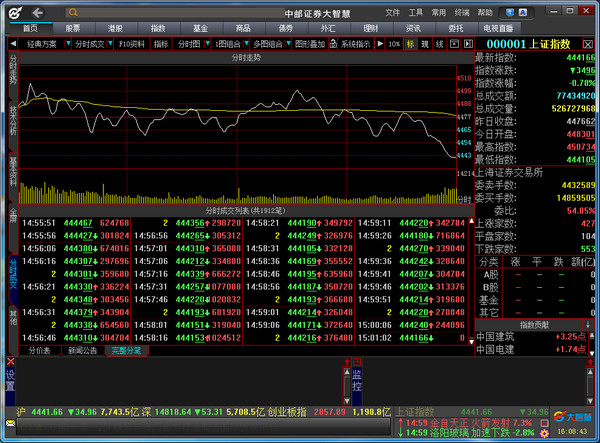Click the collapse side panel icon
The width and height of the screenshot is (600, 443).
click(468, 44)
